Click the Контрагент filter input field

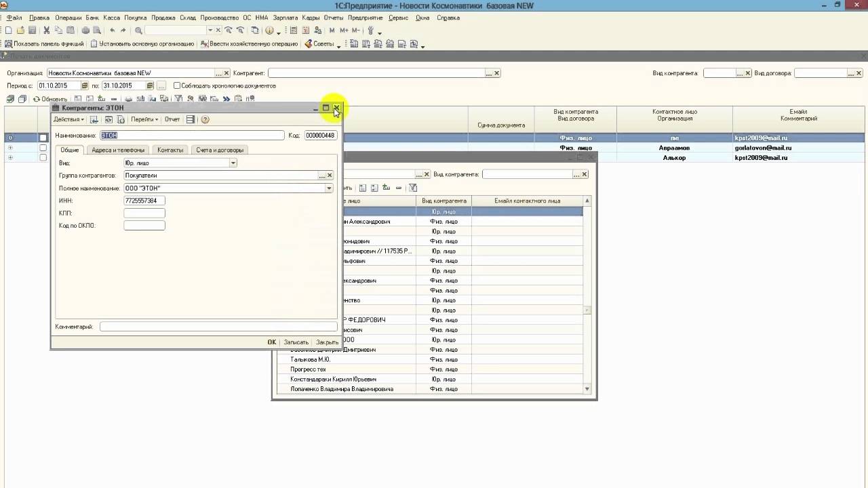click(376, 73)
